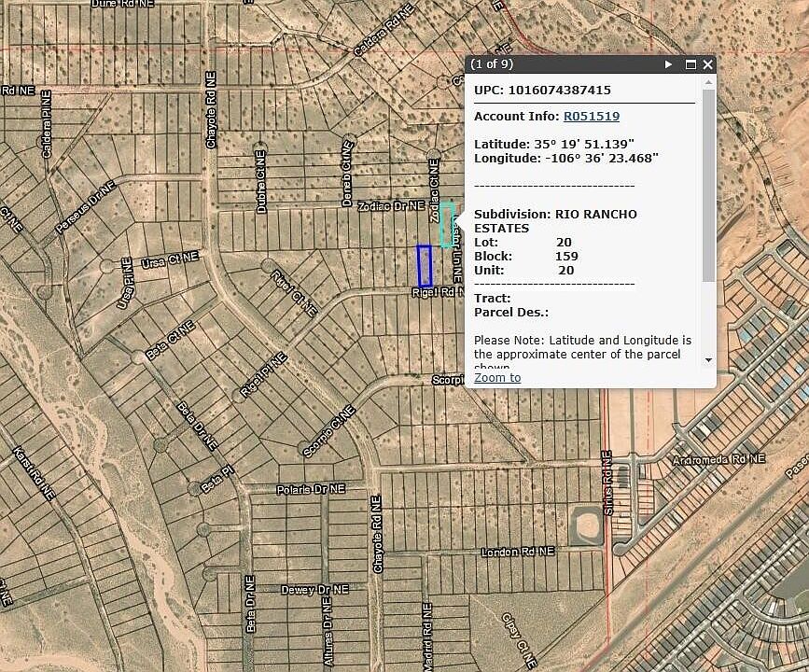Click popup scrollbar down arrow
809x672 pixels.
click(709, 359)
